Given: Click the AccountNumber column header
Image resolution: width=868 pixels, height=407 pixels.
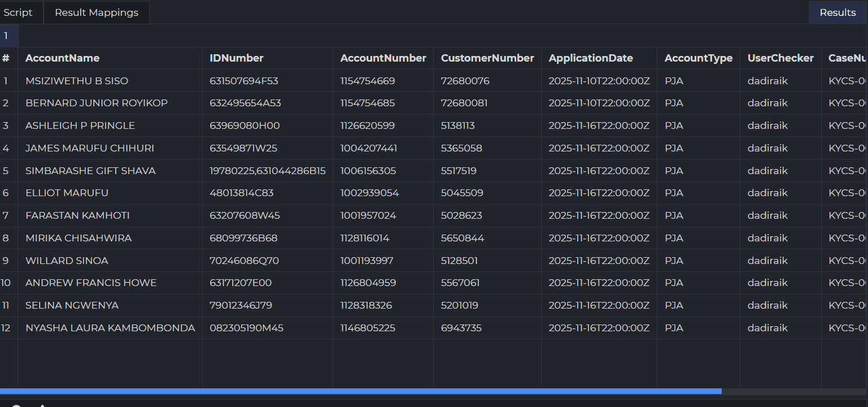Looking at the screenshot, I should [x=383, y=58].
